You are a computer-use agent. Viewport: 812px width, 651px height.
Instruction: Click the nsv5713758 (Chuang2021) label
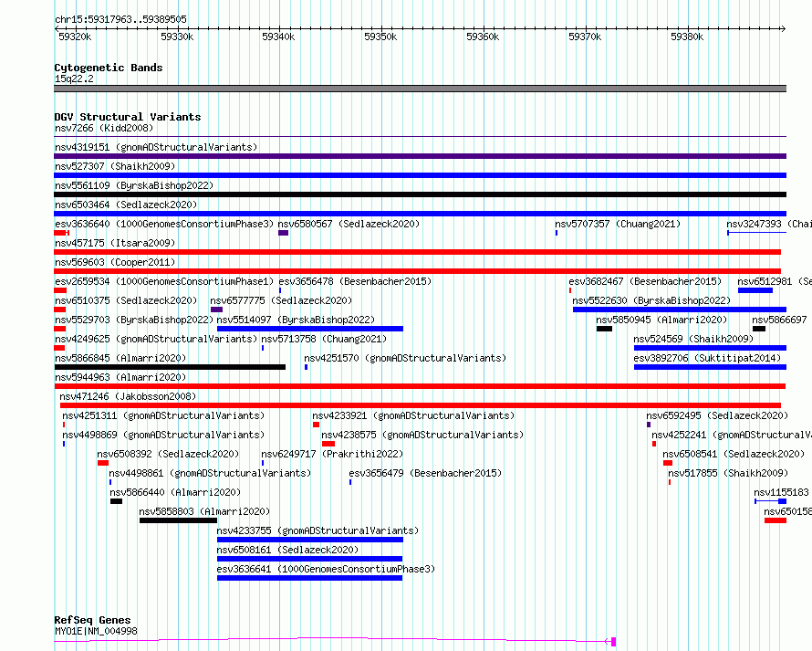(324, 339)
